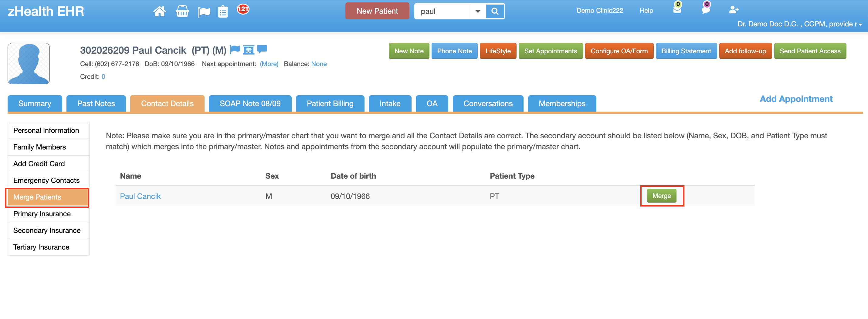Click the Balance None link
The height and width of the screenshot is (319, 868).
pos(319,64)
